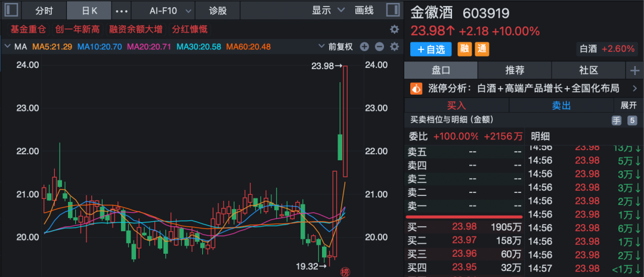Collapse the MA indicator chevron
The height and width of the screenshot is (277, 644).
(7, 47)
